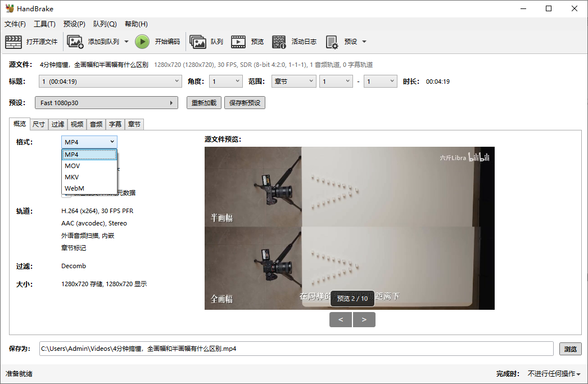Show the previous preview image
588x384 pixels.
[x=341, y=319]
